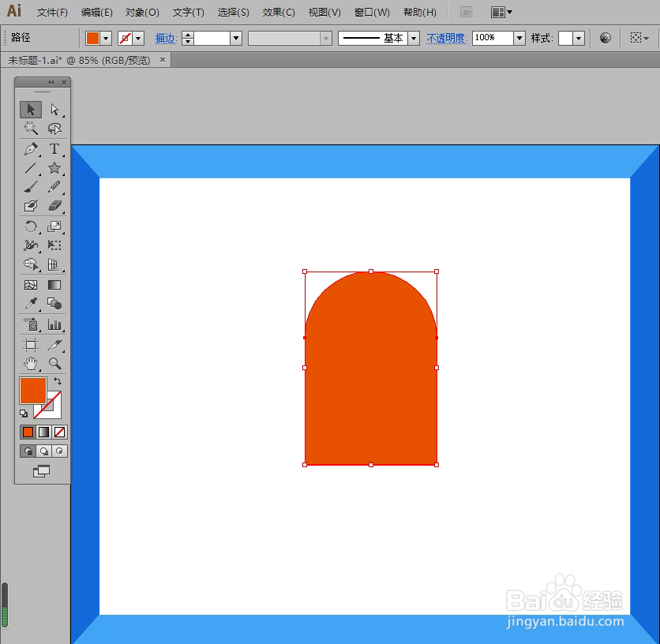Enable Draw Normal mode
The width and height of the screenshot is (660, 644).
(x=28, y=451)
